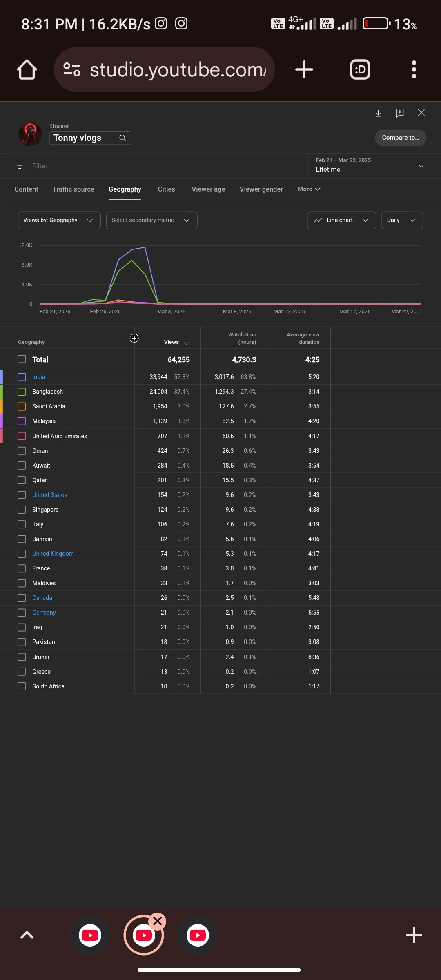Toggle the United Arab Emirates checkbox
Viewport: 441px width, 980px height.
22,436
